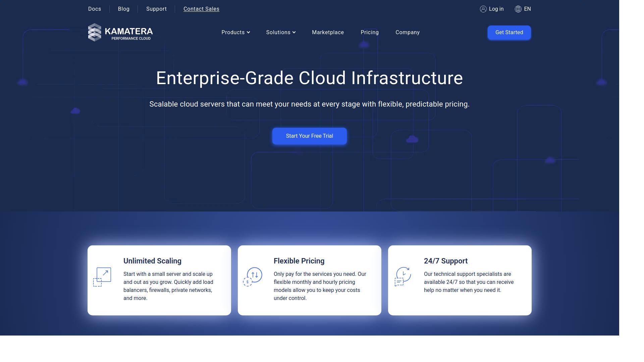Click the Kamatera Performance Cloud wordmark
The height and width of the screenshot is (362, 644).
[x=129, y=34]
